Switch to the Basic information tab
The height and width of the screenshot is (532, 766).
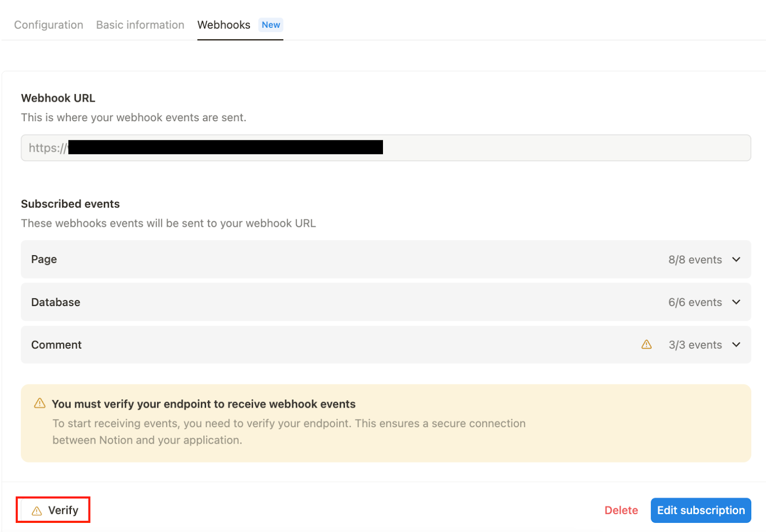point(140,25)
